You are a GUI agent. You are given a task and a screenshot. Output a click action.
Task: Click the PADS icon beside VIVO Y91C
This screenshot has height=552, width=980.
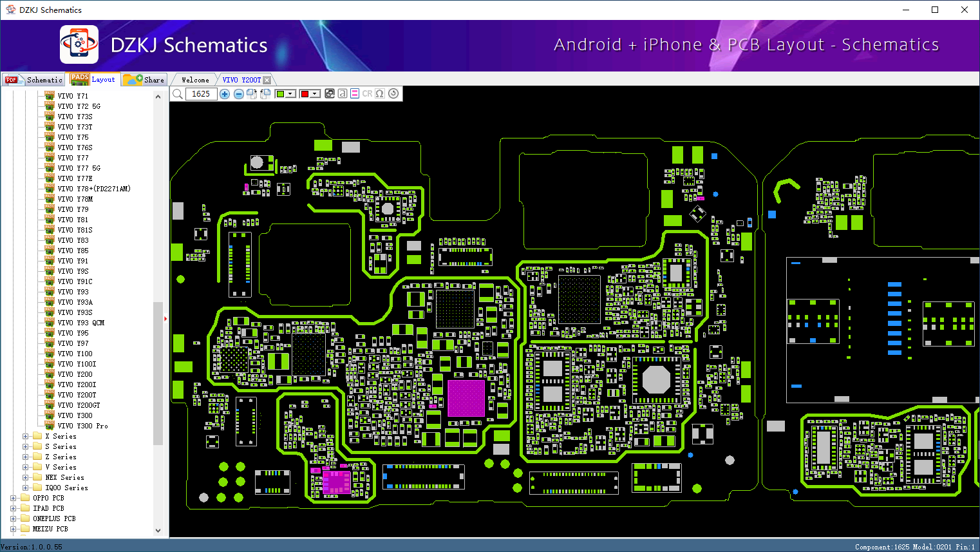click(50, 281)
